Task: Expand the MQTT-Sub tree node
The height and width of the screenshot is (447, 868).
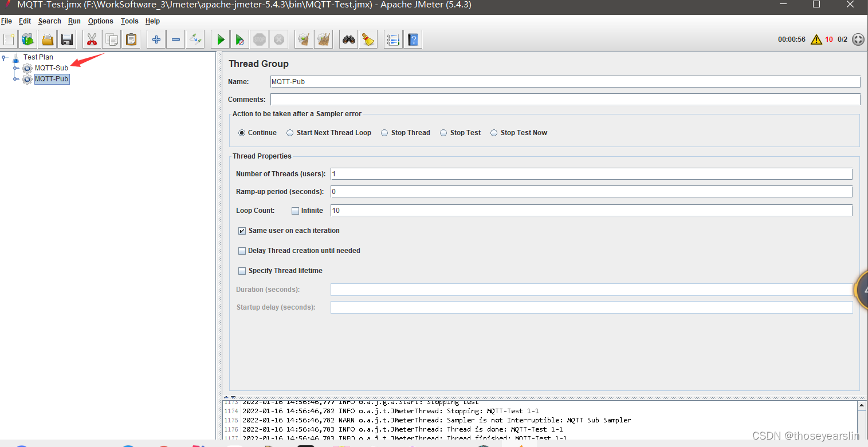Action: (x=16, y=68)
